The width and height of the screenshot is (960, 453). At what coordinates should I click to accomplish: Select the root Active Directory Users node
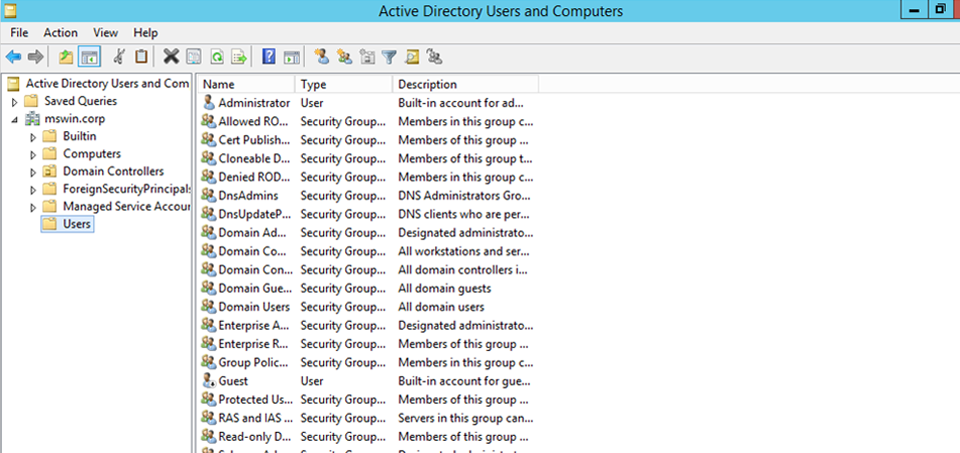[107, 83]
